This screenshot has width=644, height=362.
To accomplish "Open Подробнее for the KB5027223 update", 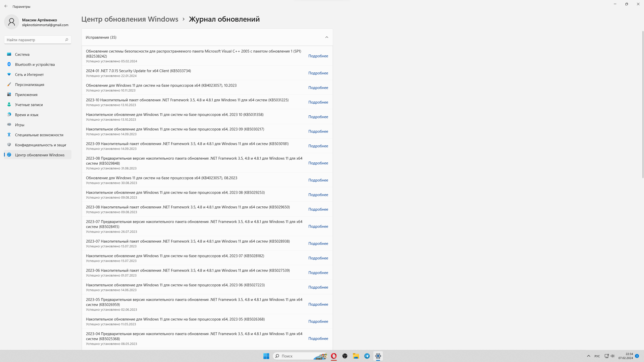I will pyautogui.click(x=318, y=287).
